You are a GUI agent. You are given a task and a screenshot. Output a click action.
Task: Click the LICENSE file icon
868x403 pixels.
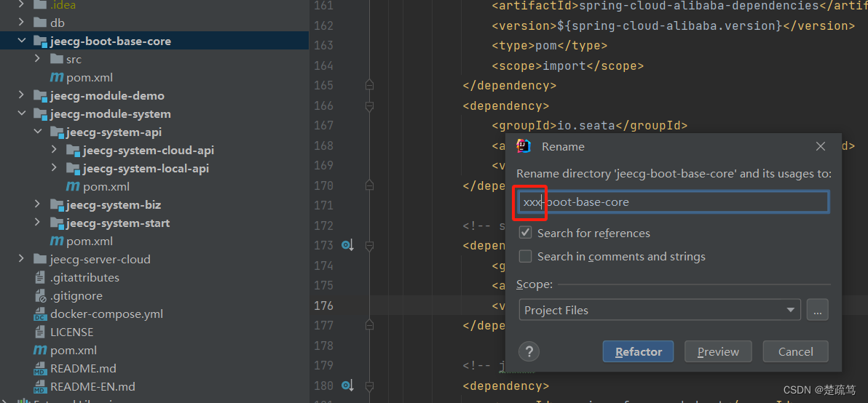[x=40, y=332]
